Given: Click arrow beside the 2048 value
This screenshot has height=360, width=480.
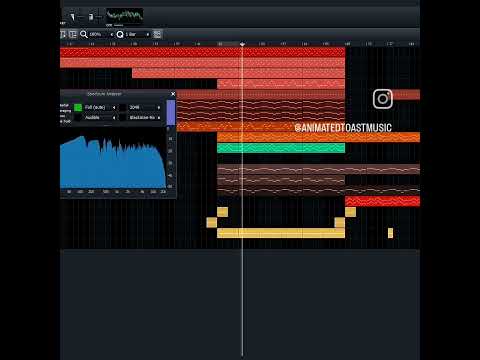Looking at the screenshot, I should point(159,107).
